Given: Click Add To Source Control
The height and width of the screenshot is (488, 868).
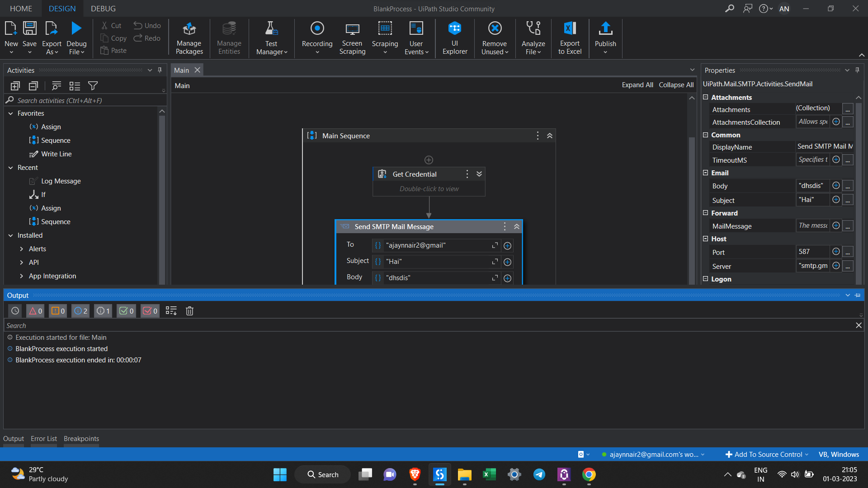Looking at the screenshot, I should point(767,455).
